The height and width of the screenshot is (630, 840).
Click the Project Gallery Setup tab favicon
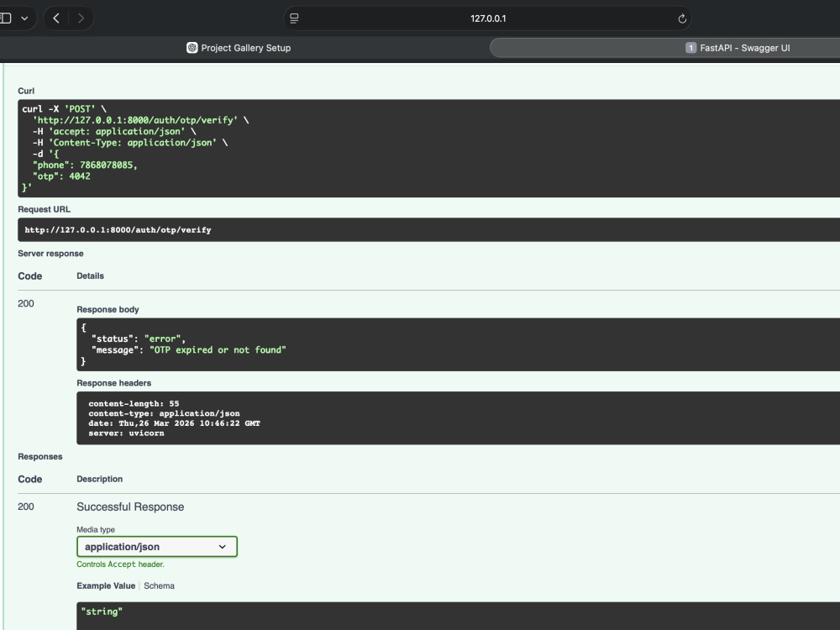[192, 48]
